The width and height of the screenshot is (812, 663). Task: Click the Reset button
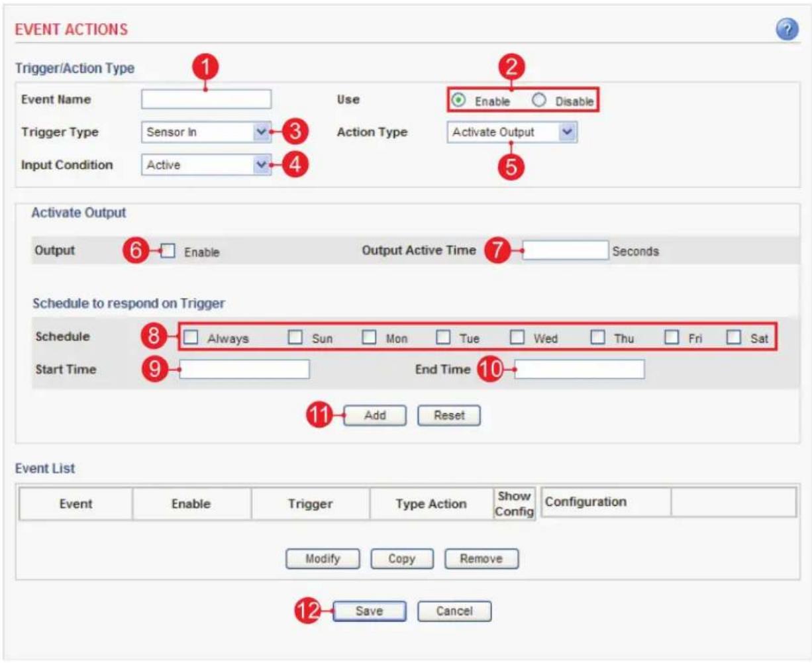449,416
